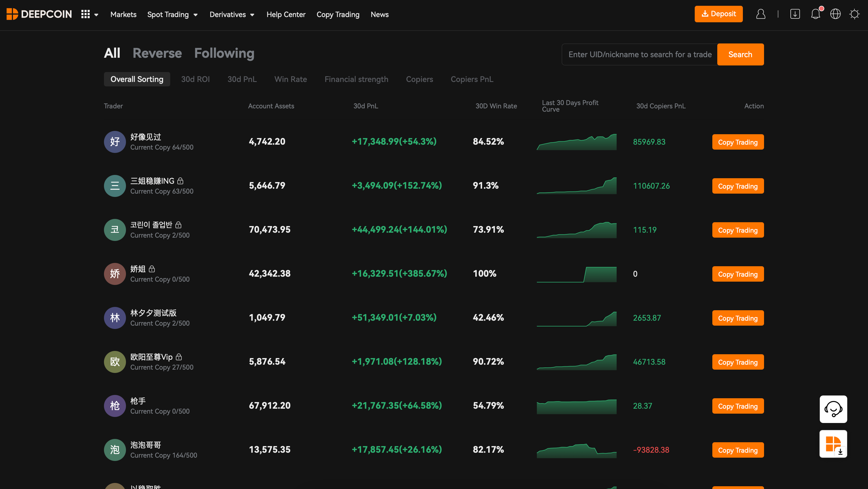
Task: Select Overall Sorting filter
Action: [x=137, y=79]
